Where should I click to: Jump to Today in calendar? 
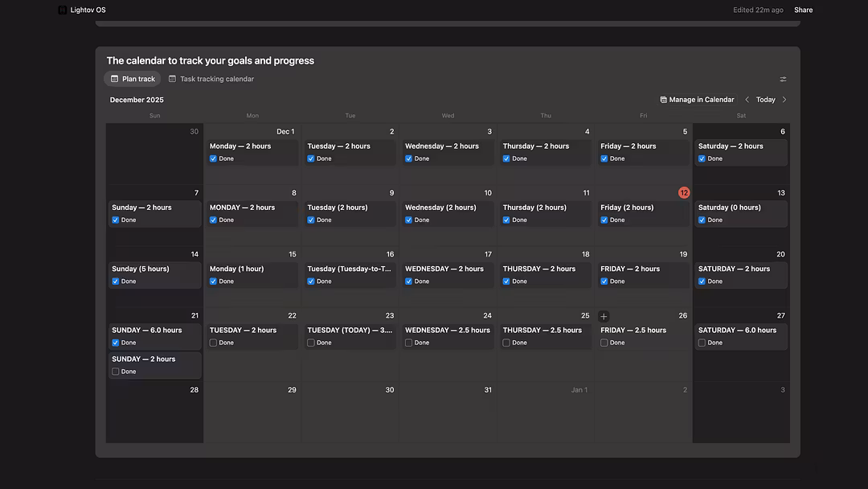pos(765,100)
